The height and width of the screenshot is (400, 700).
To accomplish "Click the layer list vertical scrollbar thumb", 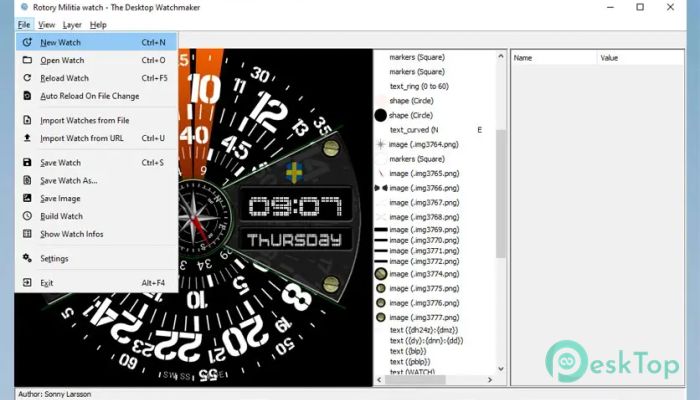I will point(500,194).
